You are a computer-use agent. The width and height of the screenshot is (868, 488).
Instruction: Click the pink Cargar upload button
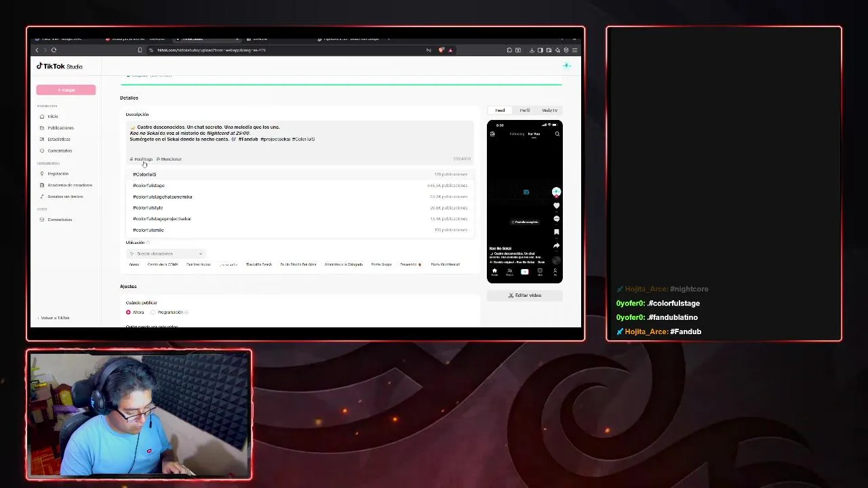[66, 89]
